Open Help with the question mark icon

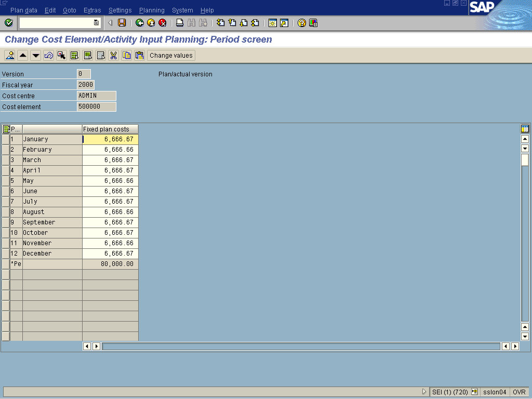[x=301, y=23]
